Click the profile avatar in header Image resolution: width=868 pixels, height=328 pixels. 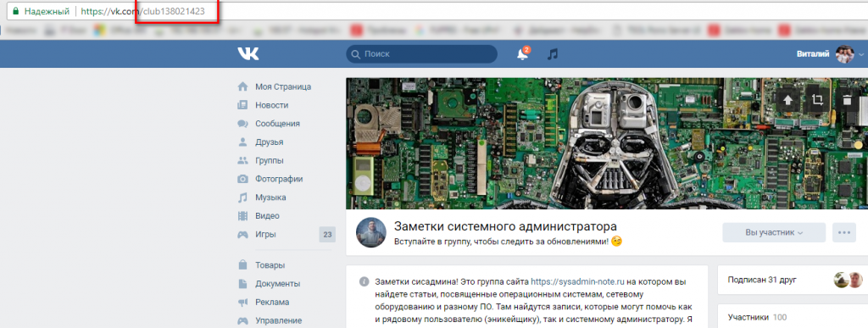[x=845, y=54]
